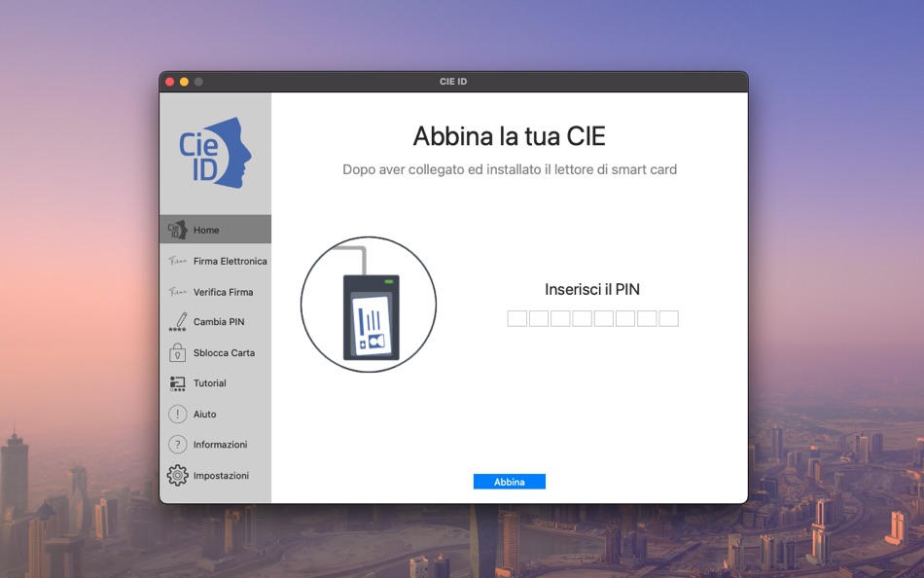
Task: Click the CIE ID window title
Action: 453,82
